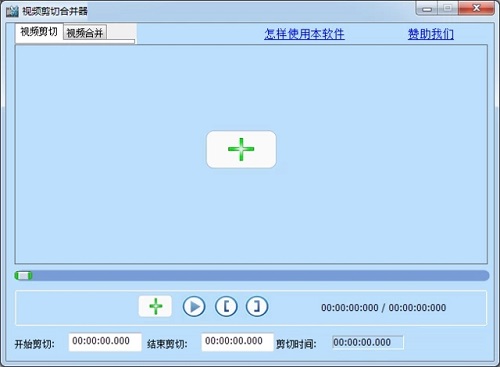The image size is (500, 367).
Task: Click the large green plus to add video
Action: [x=241, y=149]
